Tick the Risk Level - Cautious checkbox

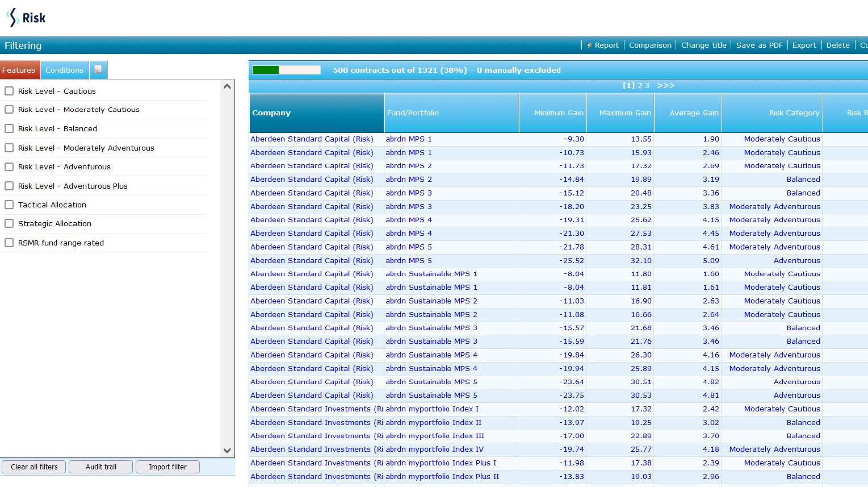(9, 91)
